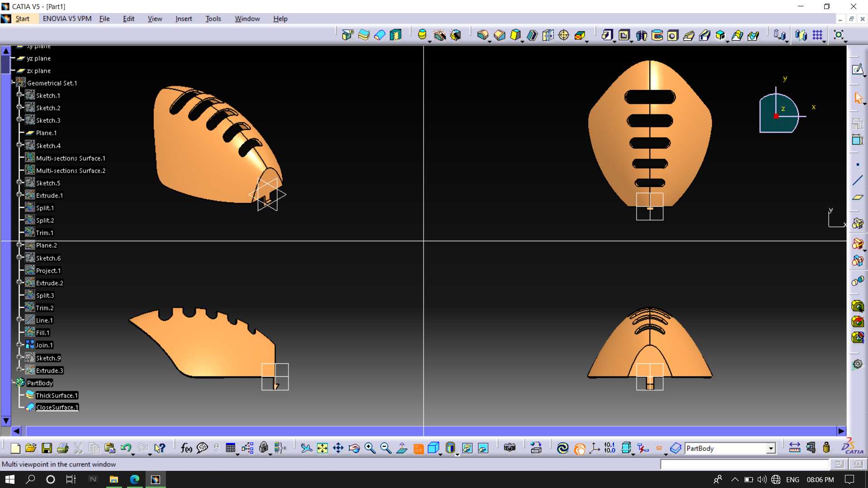Image resolution: width=868 pixels, height=488 pixels.
Task: Select Fill.1 in the specification tree
Action: pyautogui.click(x=42, y=333)
